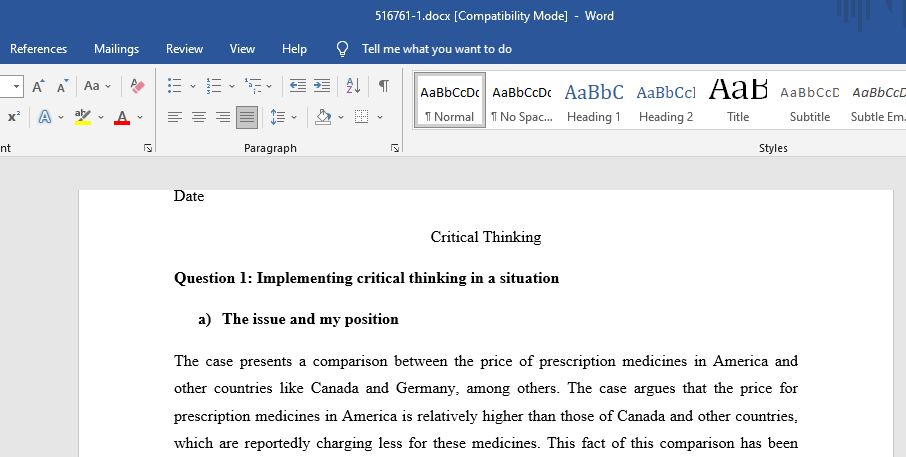Viewport: 906px width, 457px height.
Task: Increase font size with the grow font icon
Action: pyautogui.click(x=38, y=86)
